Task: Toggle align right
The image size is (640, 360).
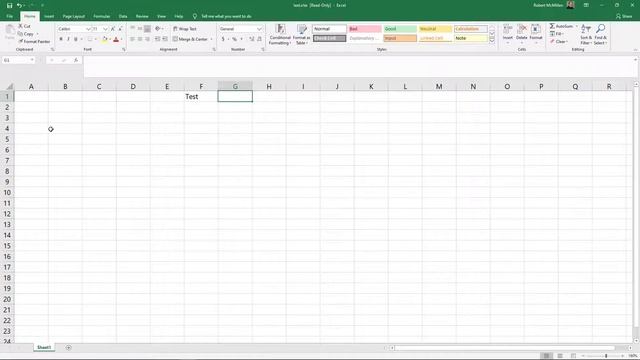Action: click(147, 39)
